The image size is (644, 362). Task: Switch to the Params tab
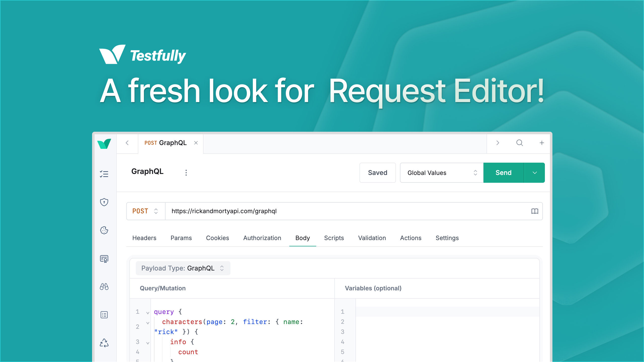[181, 238]
